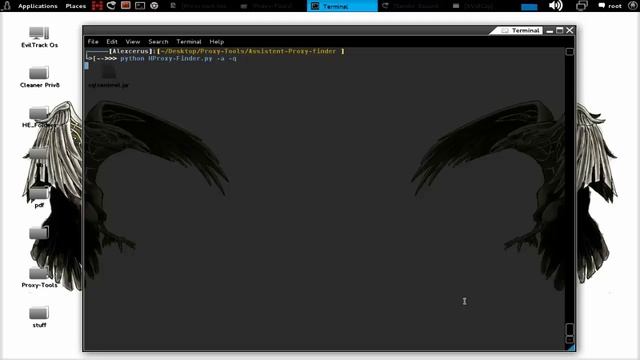Image resolution: width=640 pixels, height=360 pixels.
Task: Click the Terminal scrollbar up arrow box
Action: pyautogui.click(x=569, y=51)
